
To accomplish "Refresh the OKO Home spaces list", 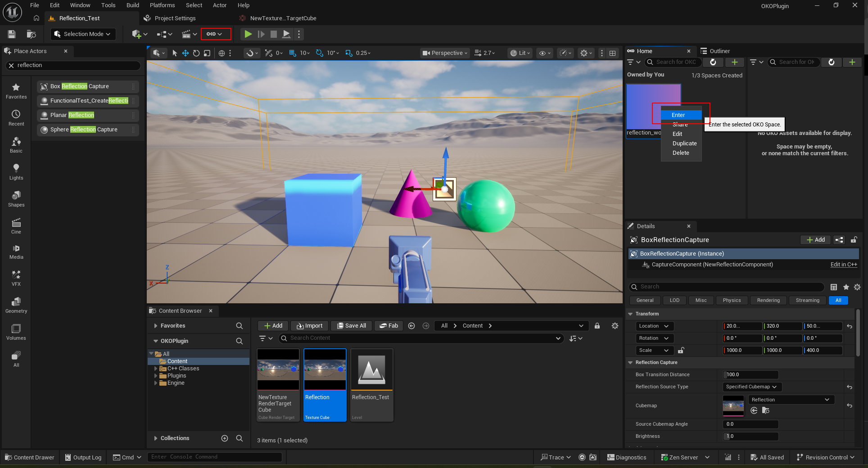I will tap(713, 62).
